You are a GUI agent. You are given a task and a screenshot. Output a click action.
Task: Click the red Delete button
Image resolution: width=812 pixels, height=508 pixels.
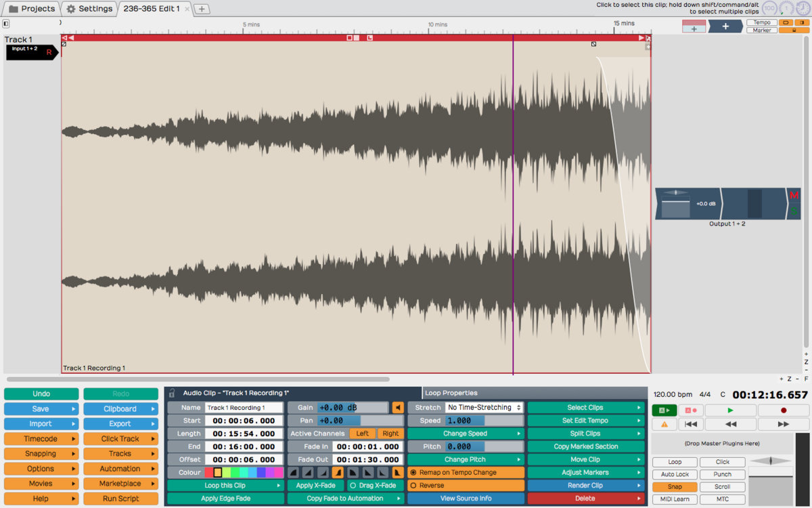pyautogui.click(x=585, y=499)
